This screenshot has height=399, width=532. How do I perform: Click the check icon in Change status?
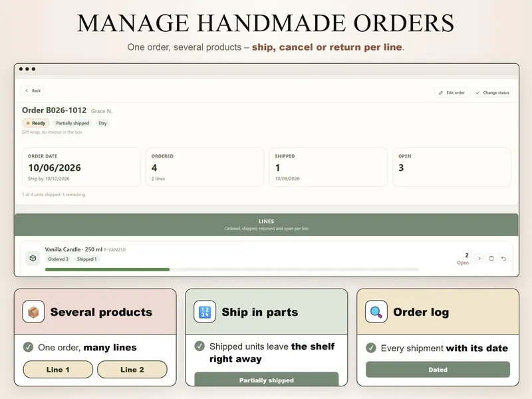477,92
